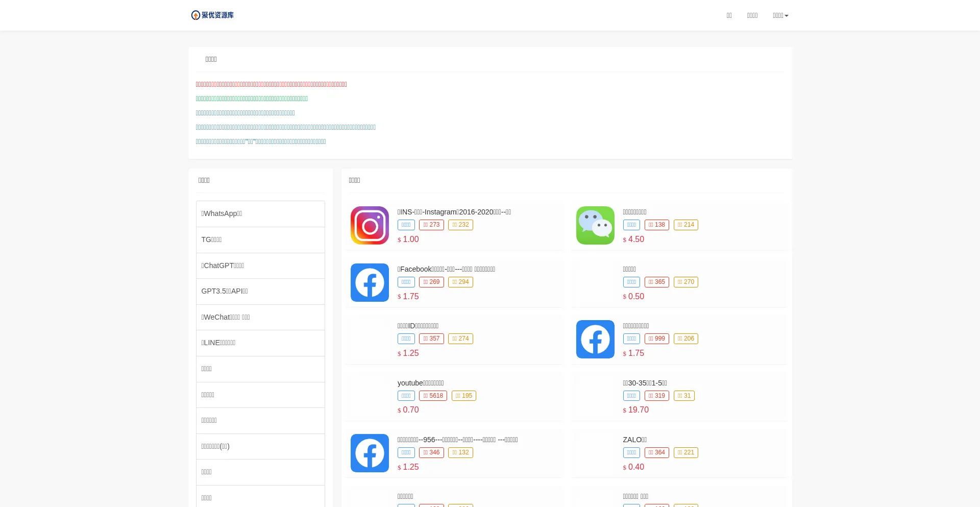Click the site logo in the header
The width and height of the screenshot is (980, 507).
(x=212, y=15)
